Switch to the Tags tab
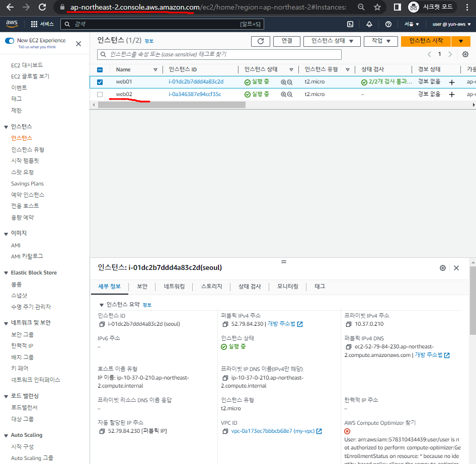Image resolution: width=476 pixels, height=464 pixels. 320,286
